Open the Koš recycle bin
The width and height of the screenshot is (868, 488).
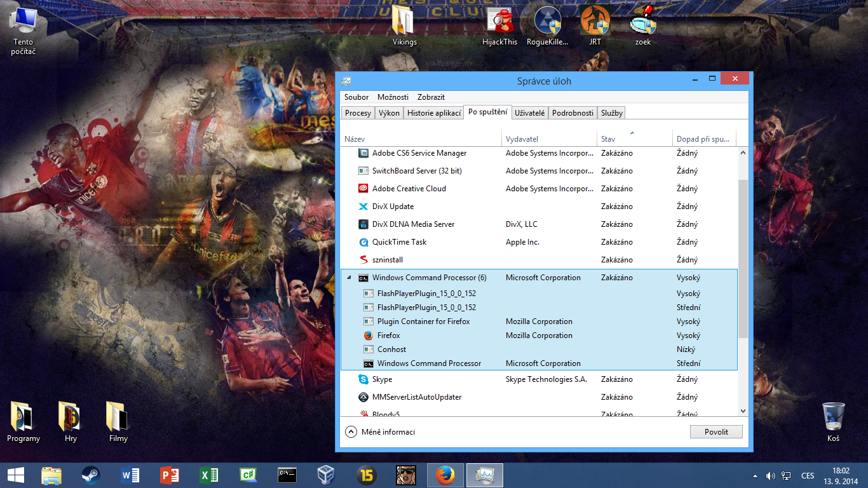pyautogui.click(x=833, y=422)
